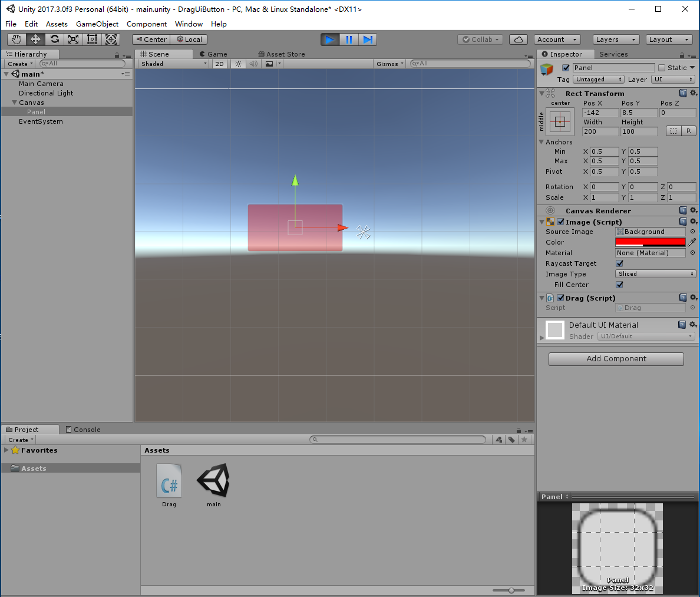Select the Drag C# script asset
Image resolution: width=700 pixels, height=597 pixels.
pos(169,485)
